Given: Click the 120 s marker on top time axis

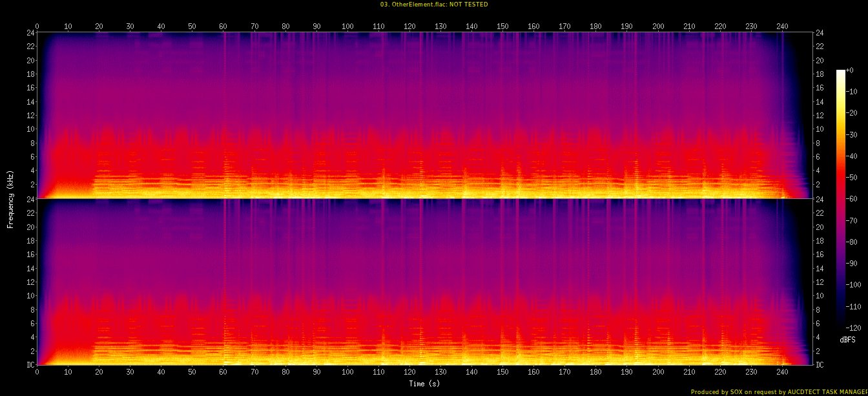Looking at the screenshot, I should click(409, 26).
